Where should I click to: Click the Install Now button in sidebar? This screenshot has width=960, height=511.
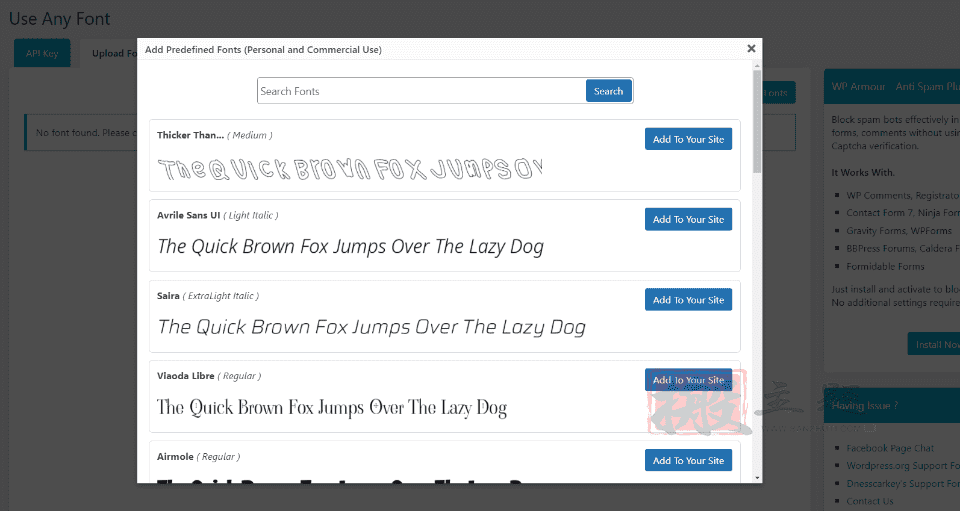pos(934,345)
